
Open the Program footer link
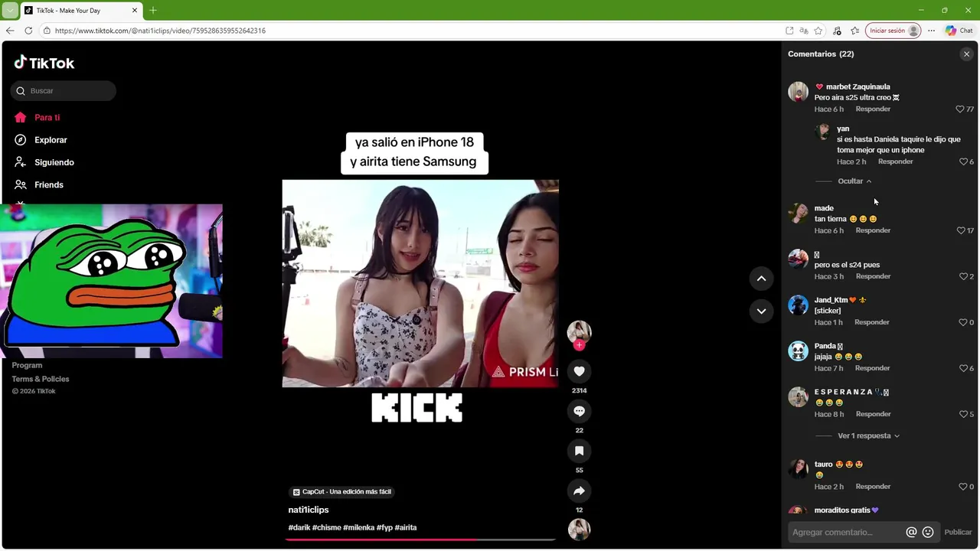(27, 366)
